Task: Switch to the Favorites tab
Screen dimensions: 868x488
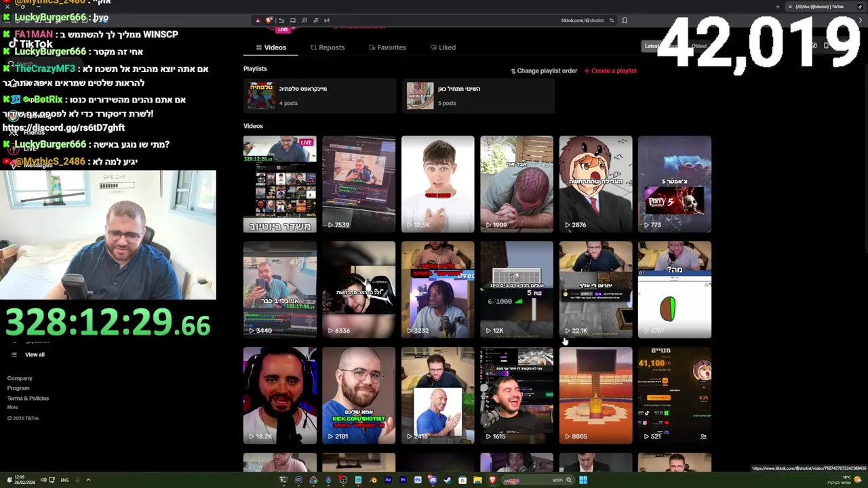Action: [x=387, y=47]
